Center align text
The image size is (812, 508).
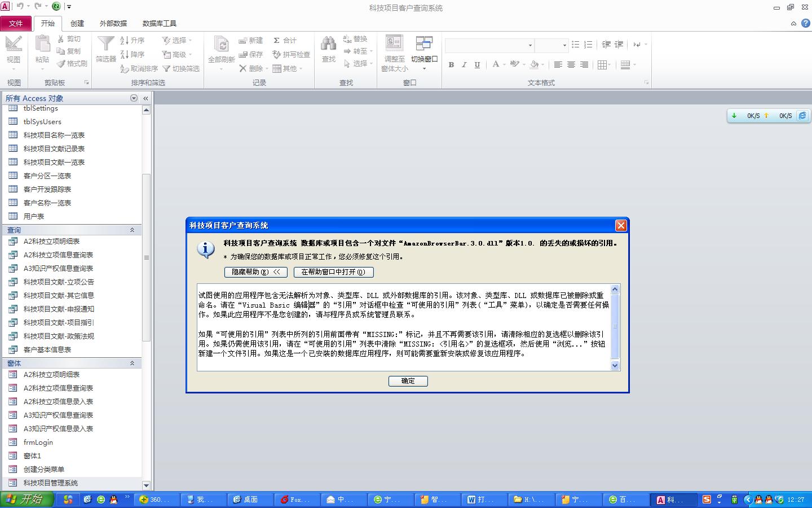(x=571, y=65)
